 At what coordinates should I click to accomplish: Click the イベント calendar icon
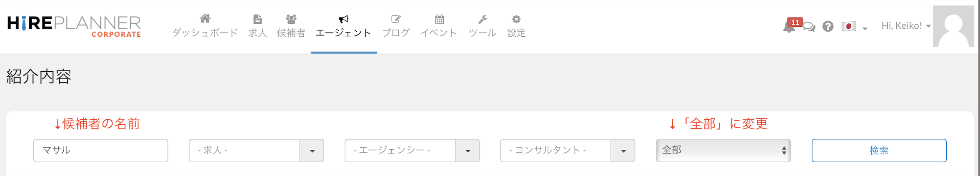pyautogui.click(x=439, y=19)
